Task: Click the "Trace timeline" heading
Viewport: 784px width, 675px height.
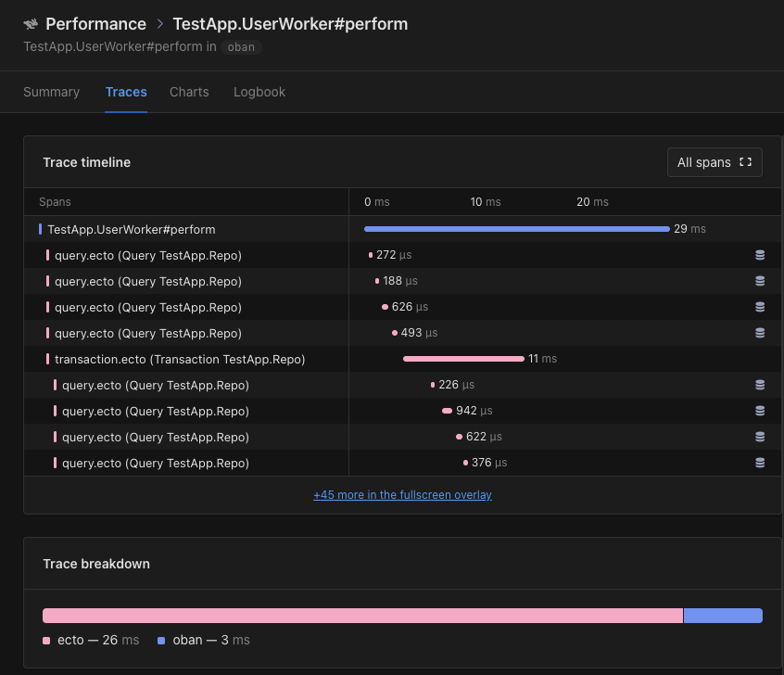Action: [x=86, y=162]
